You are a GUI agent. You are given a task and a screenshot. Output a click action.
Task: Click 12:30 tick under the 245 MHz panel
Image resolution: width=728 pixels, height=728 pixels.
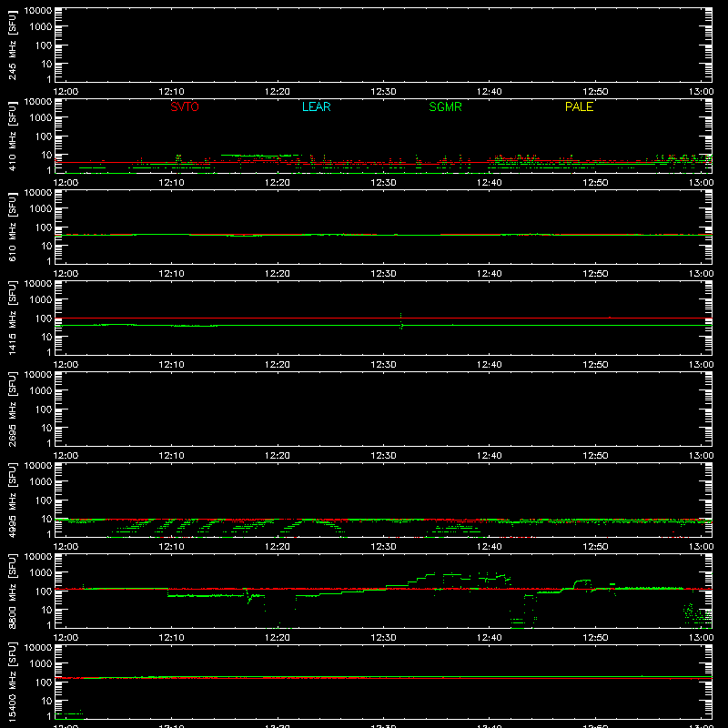click(x=383, y=92)
